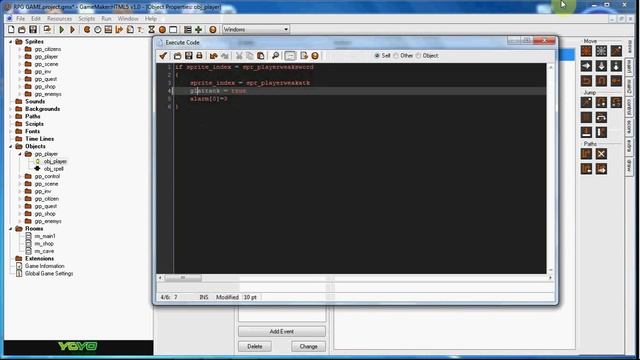Screen dimensions: 640x360
Task: Open Global Game Settings in the tree
Action: coord(49,273)
